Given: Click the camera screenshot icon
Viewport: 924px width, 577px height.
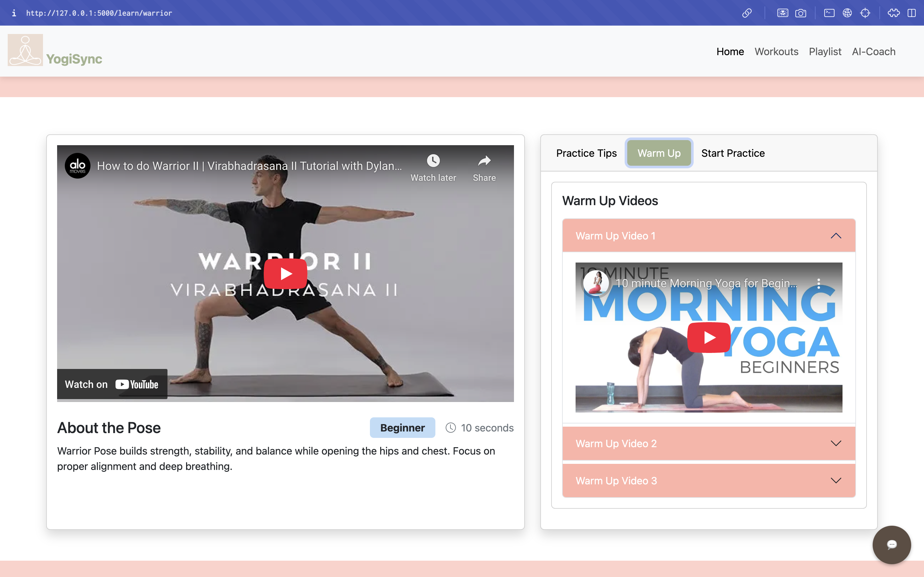Looking at the screenshot, I should point(801,13).
